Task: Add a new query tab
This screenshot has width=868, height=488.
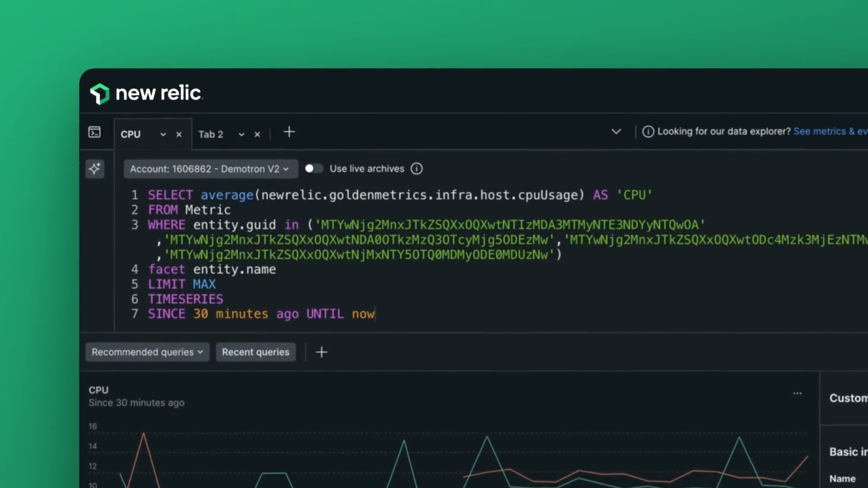Action: 289,132
